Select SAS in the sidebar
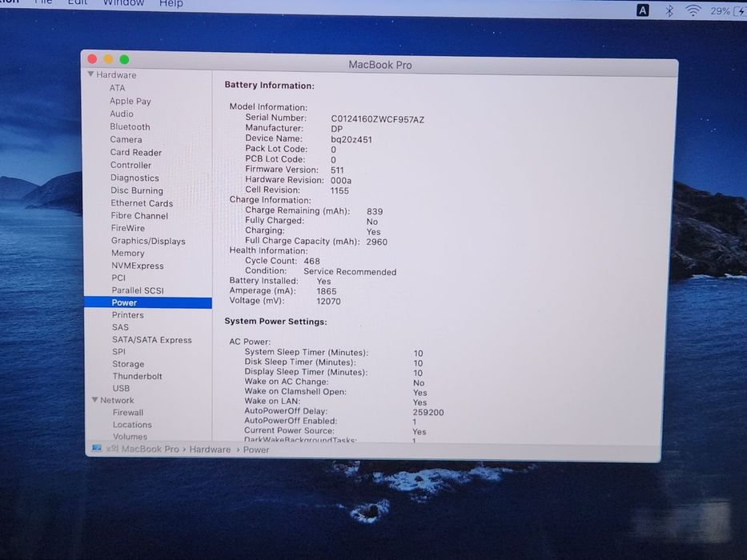 pos(120,328)
